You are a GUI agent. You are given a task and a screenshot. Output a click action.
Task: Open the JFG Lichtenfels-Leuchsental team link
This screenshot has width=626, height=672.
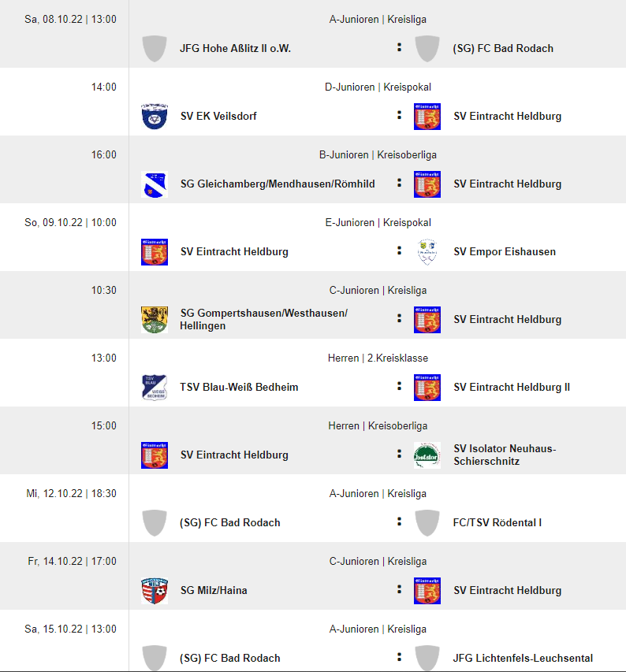[523, 659]
